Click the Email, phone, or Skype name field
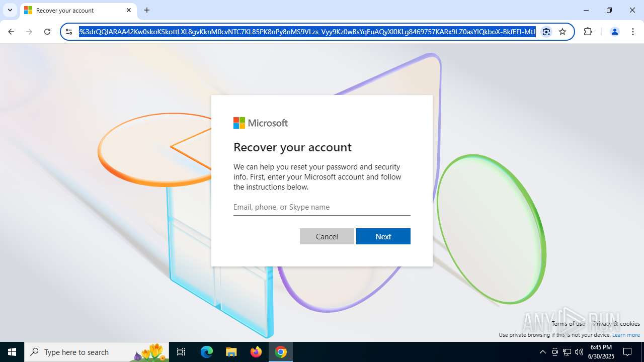This screenshot has width=644, height=362. coord(322,207)
